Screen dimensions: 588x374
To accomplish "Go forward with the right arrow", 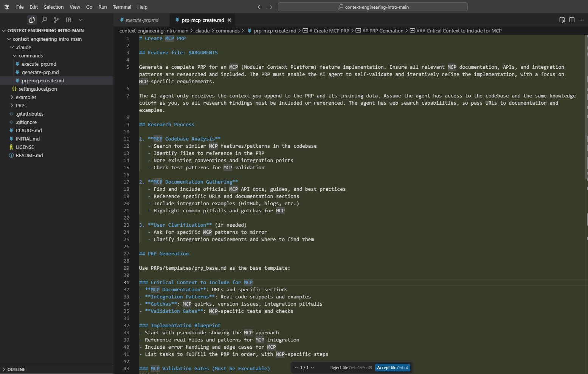I will [x=270, y=7].
